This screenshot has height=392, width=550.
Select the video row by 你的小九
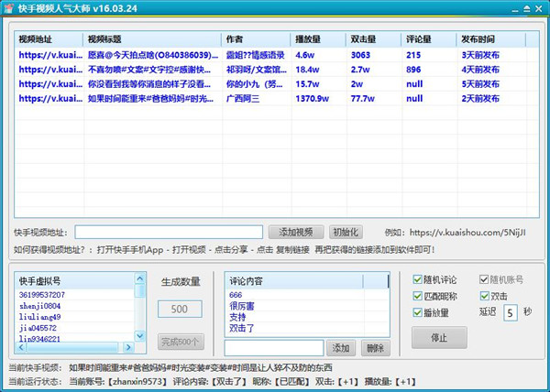pos(277,84)
